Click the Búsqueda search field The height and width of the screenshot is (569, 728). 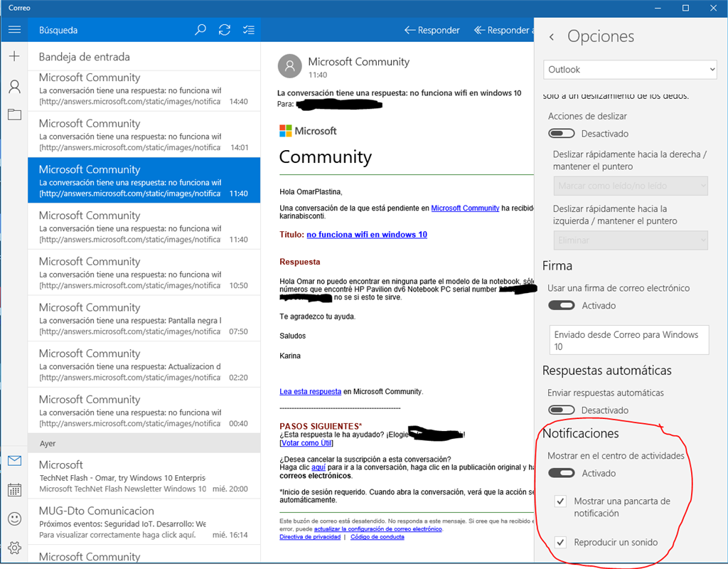click(112, 30)
